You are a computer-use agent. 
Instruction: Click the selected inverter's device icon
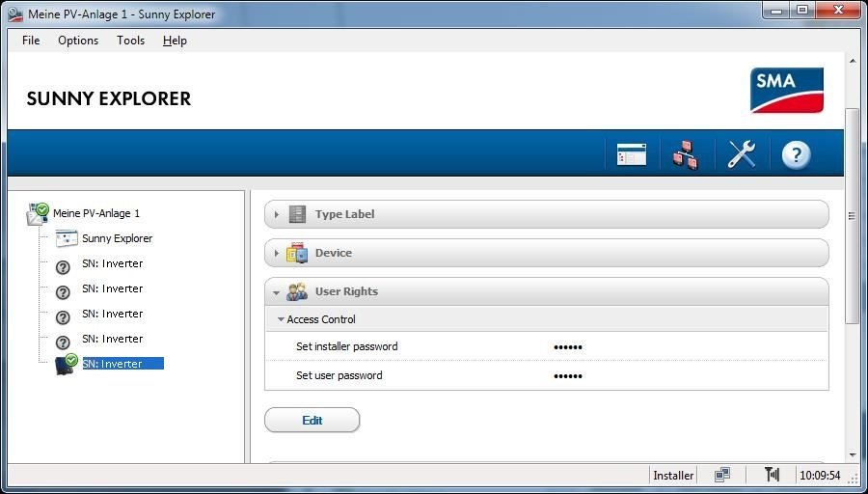(x=66, y=365)
